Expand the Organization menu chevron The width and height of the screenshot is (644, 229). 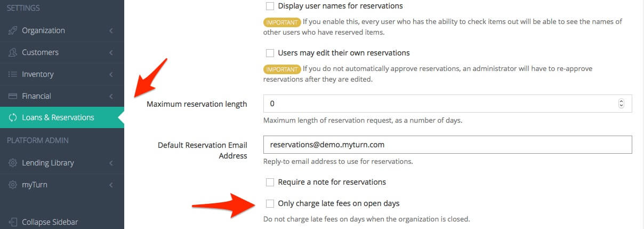coord(111,31)
